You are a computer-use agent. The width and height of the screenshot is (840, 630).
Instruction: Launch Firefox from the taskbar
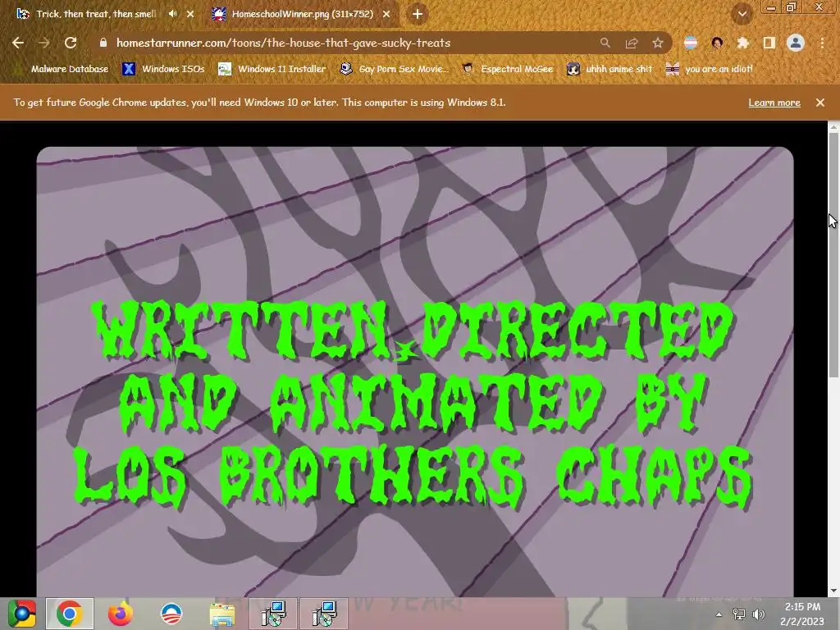tap(120, 614)
